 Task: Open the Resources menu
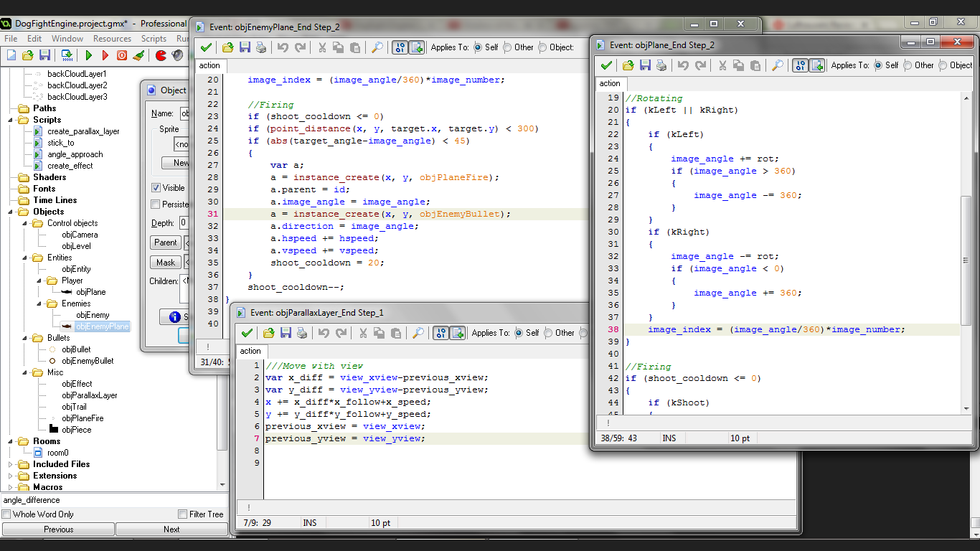pyautogui.click(x=112, y=39)
